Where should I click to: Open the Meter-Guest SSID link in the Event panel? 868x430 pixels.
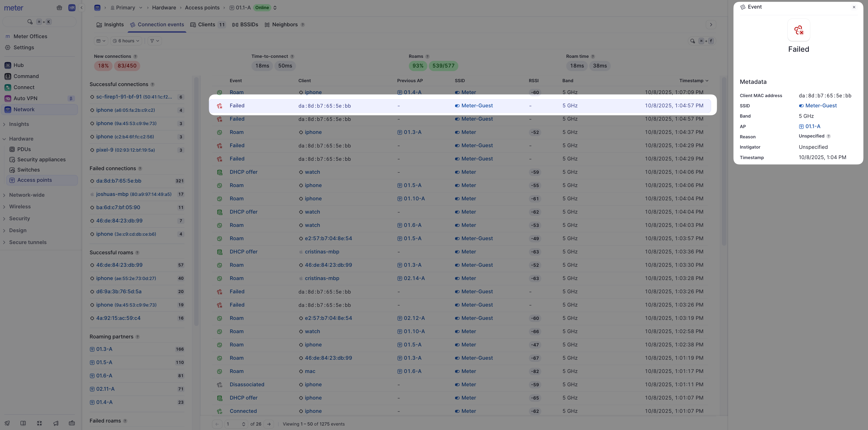[821, 105]
